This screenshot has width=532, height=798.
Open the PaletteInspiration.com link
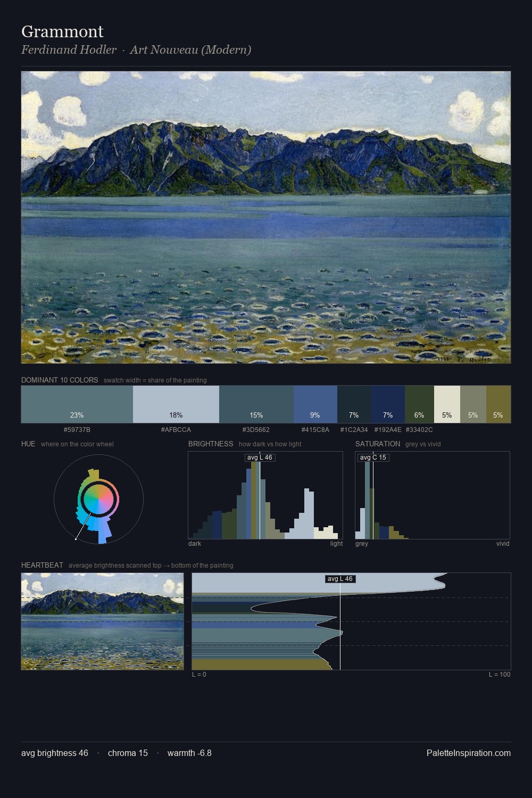[469, 753]
